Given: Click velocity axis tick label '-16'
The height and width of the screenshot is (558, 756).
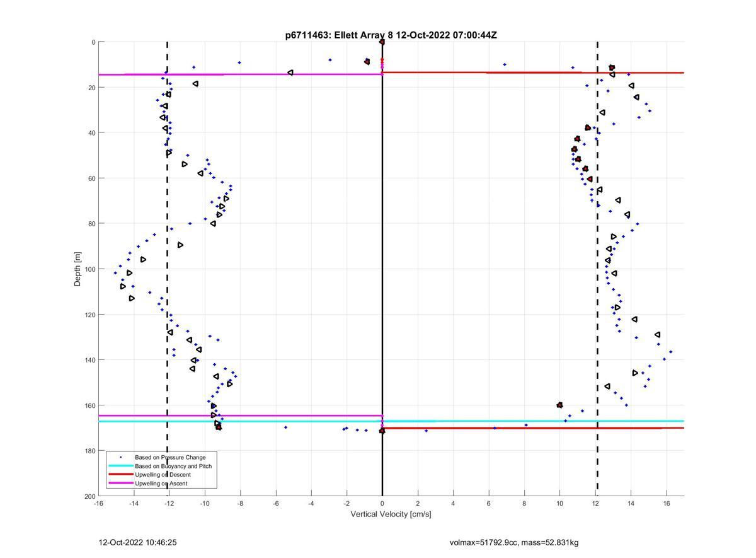Looking at the screenshot, I should 98,504.
